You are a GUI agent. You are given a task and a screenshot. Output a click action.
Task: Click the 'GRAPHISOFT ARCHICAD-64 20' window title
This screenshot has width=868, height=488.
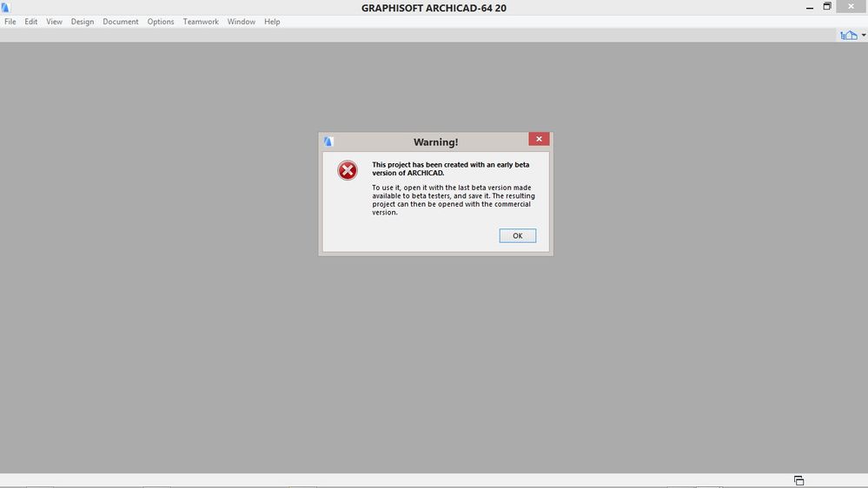[x=434, y=8]
